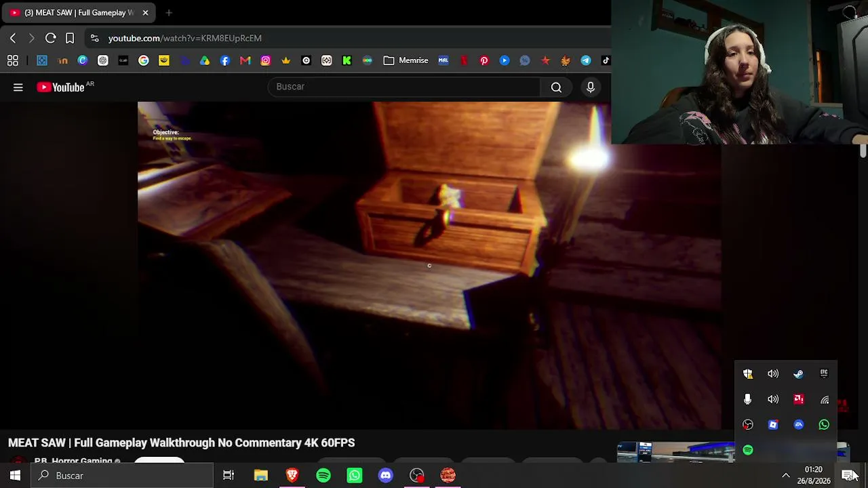Image resolution: width=868 pixels, height=488 pixels.
Task: Collapse the hidden system tray icons chevron
Action: click(786, 475)
